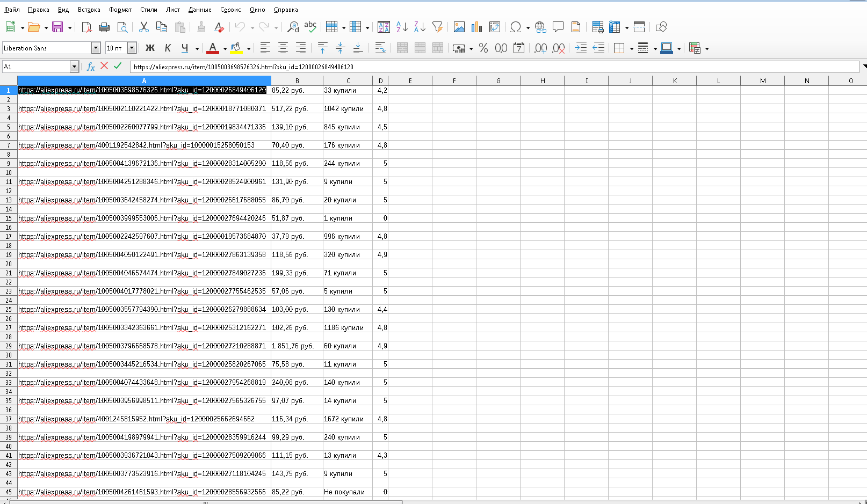Toggle Bold (Ж) formatting
This screenshot has width=867, height=504.
click(150, 48)
